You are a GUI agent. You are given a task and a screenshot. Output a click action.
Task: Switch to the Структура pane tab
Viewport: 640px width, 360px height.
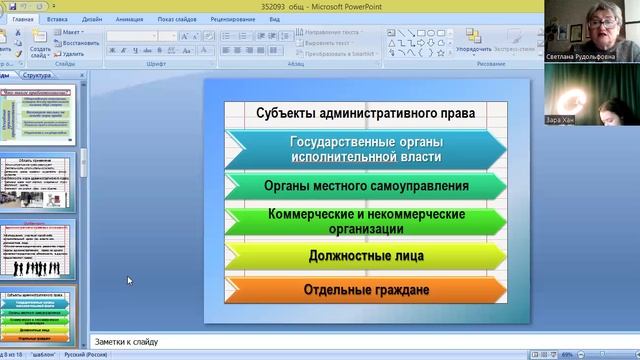click(x=37, y=75)
